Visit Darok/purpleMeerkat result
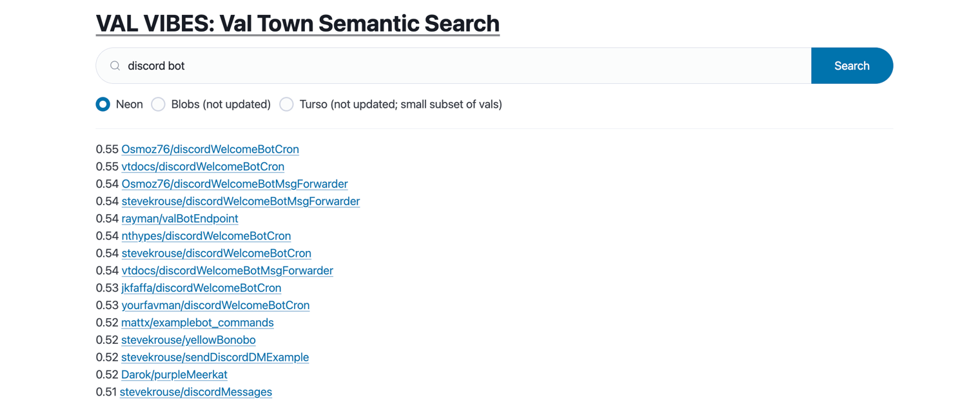 pyautogui.click(x=174, y=375)
